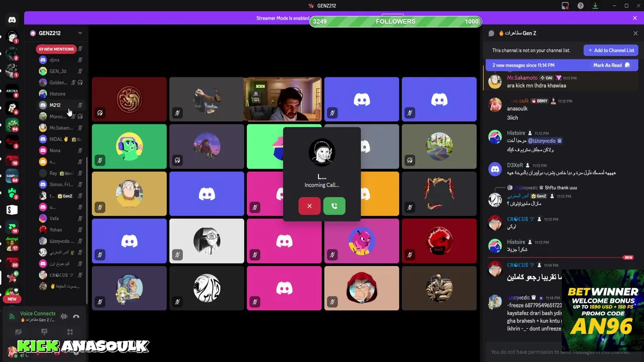Open the red dragon emblem video tile
The image size is (644, 362).
(x=129, y=99)
